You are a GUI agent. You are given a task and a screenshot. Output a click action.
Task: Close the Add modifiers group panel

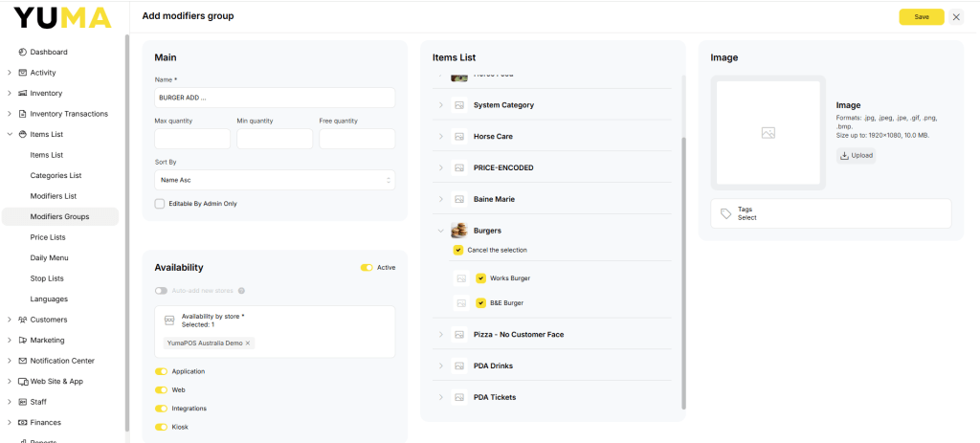[956, 17]
